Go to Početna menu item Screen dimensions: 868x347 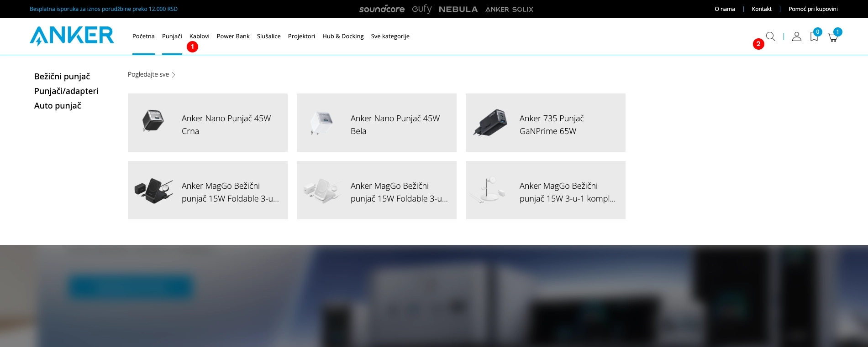click(x=143, y=36)
